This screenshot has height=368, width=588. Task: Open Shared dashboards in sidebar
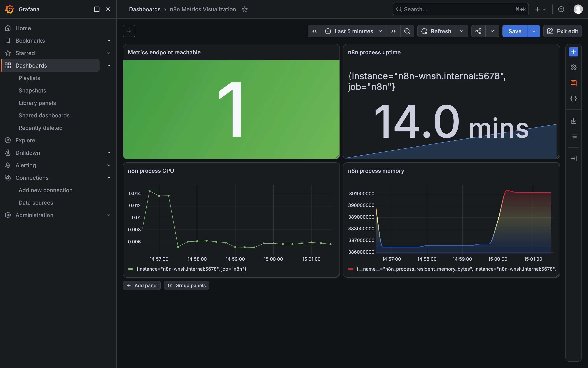44,115
